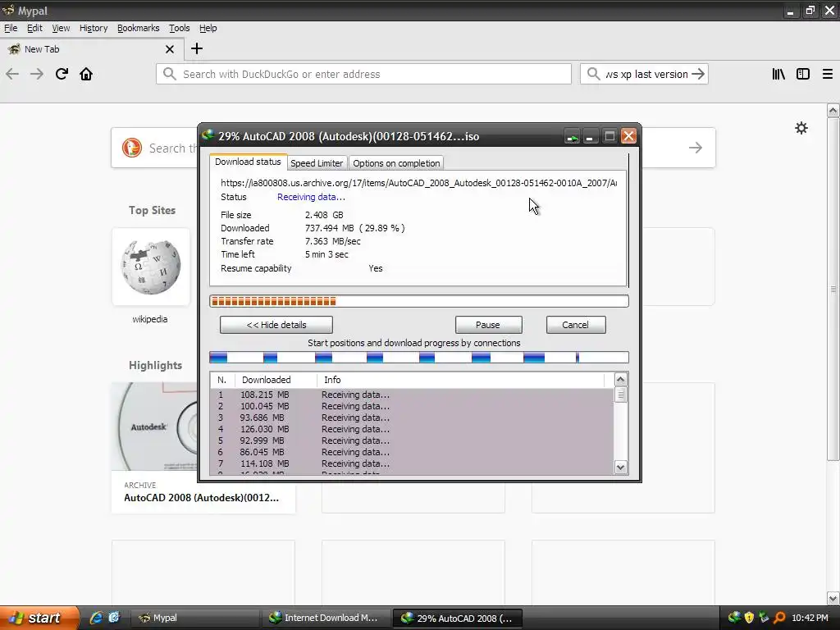Open the History menu
840x630 pixels.
94,28
